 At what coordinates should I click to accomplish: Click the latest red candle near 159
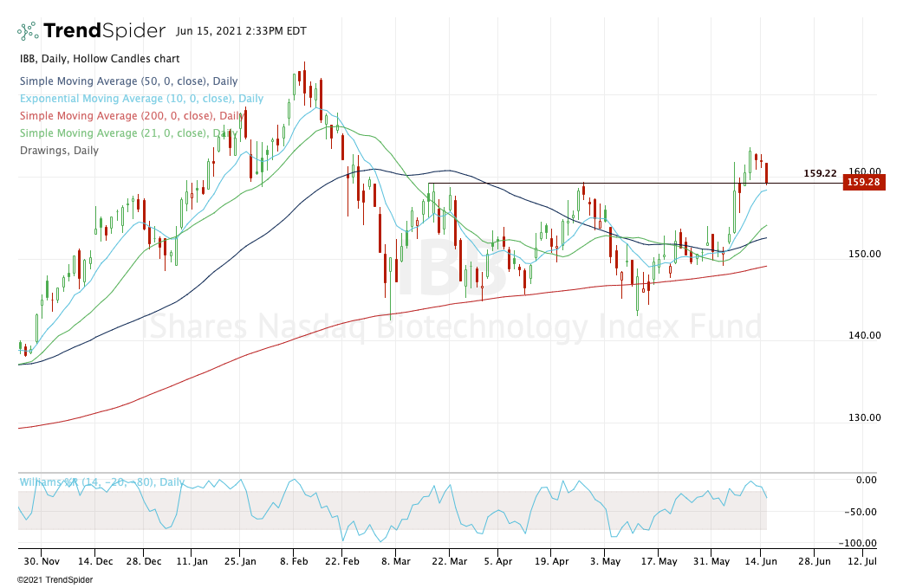click(767, 173)
